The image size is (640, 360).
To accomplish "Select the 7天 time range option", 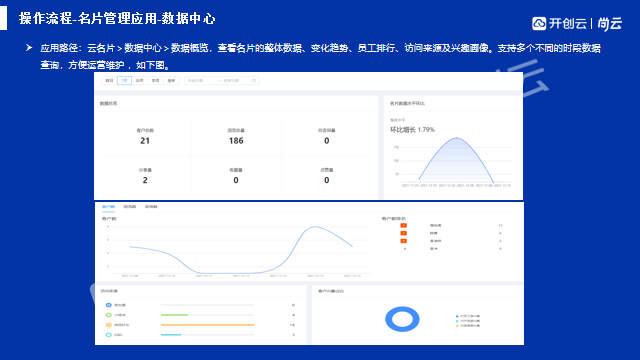I will click(124, 80).
